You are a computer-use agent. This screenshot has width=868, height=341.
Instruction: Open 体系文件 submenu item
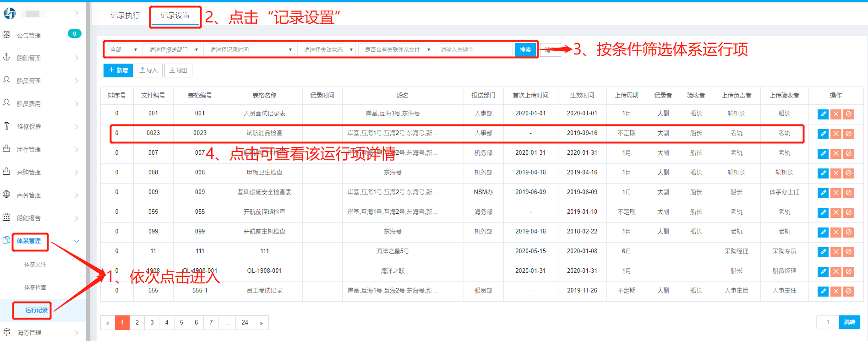pos(35,264)
